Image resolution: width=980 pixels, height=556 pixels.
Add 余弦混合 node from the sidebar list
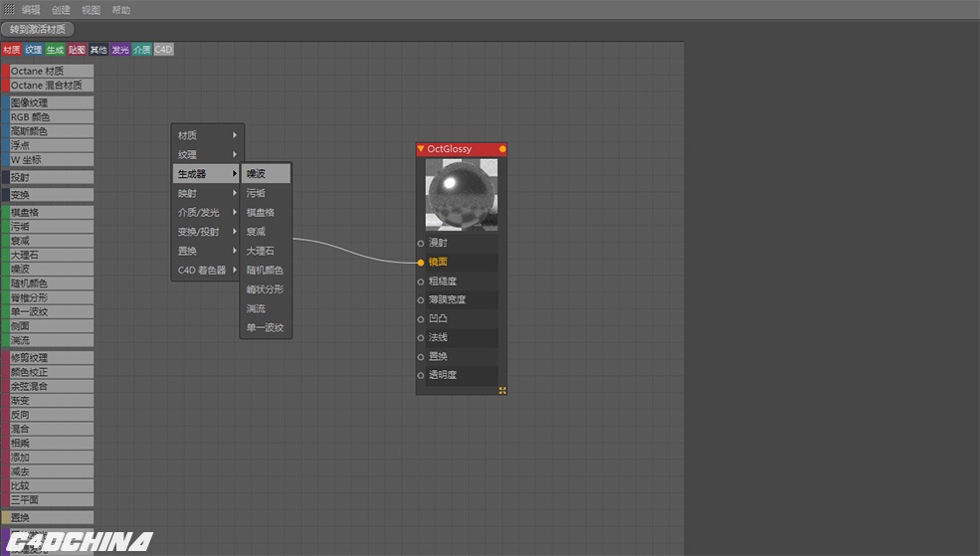coord(48,386)
